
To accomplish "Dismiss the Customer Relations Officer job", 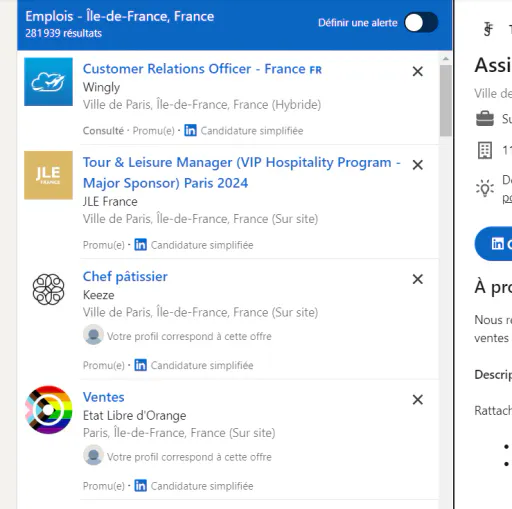I will point(418,71).
